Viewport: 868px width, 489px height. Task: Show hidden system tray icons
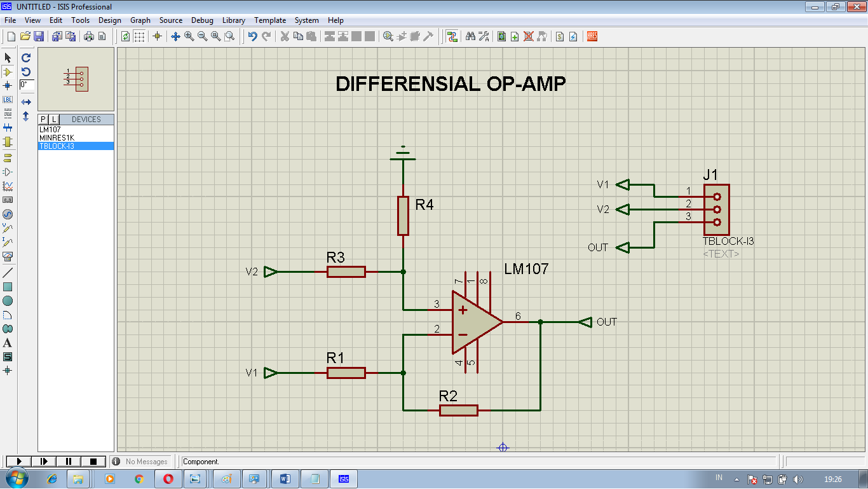(736, 478)
